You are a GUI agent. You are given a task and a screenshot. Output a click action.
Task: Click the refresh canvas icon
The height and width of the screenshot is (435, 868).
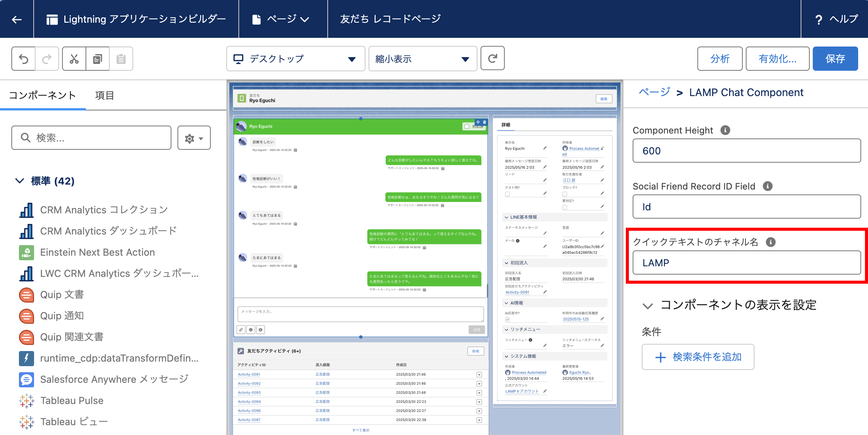[x=492, y=59]
